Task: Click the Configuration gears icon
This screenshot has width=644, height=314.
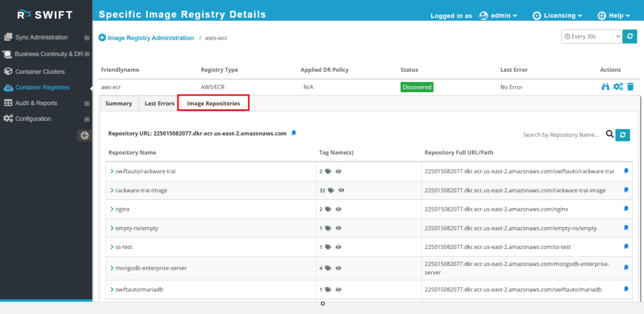Action: coord(8,119)
